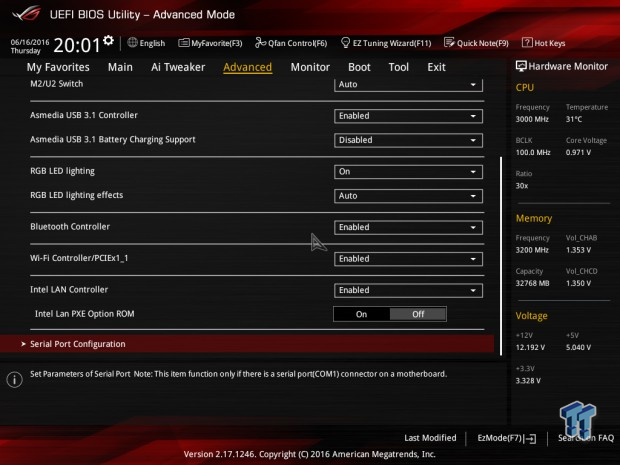Open Intel LAN Controller dropdown
The width and height of the screenshot is (620, 465).
pyautogui.click(x=408, y=290)
